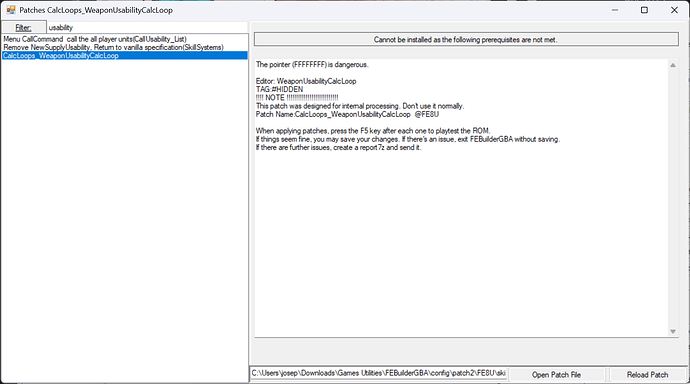The height and width of the screenshot is (384, 690).
Task: Click 'Cannot be installed' prerequisites button
Action: pos(466,39)
